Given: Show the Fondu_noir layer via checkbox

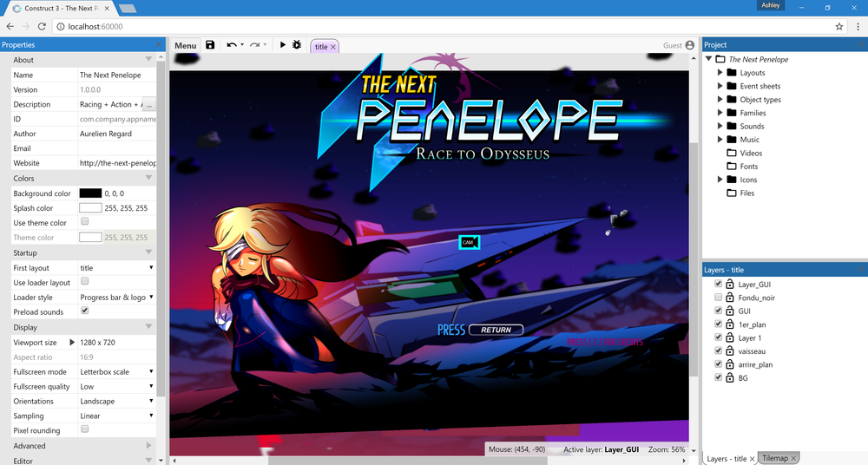Looking at the screenshot, I should click(x=717, y=298).
